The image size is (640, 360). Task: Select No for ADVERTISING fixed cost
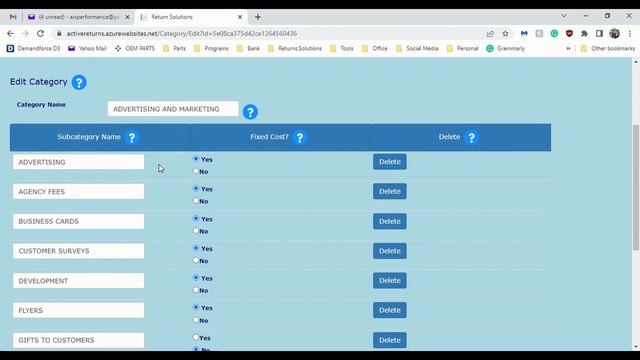[196, 171]
